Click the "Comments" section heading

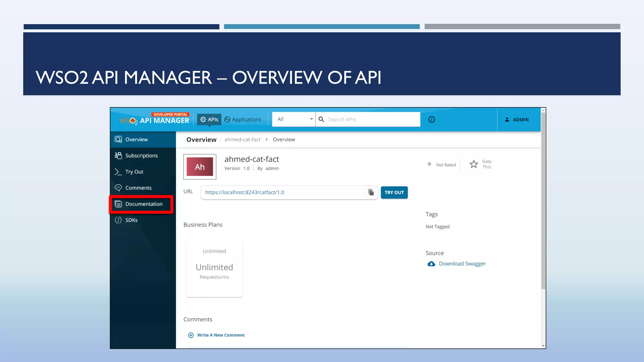click(x=198, y=319)
